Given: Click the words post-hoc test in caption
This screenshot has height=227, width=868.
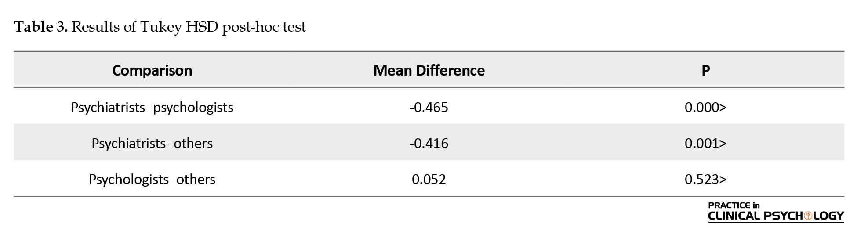Looking at the screenshot, I should (x=264, y=28).
